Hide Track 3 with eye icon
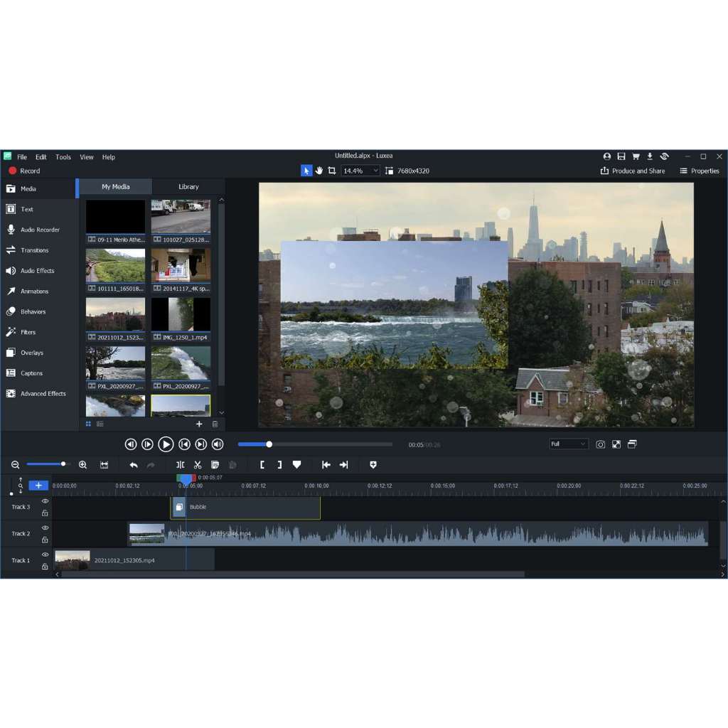 coord(45,501)
